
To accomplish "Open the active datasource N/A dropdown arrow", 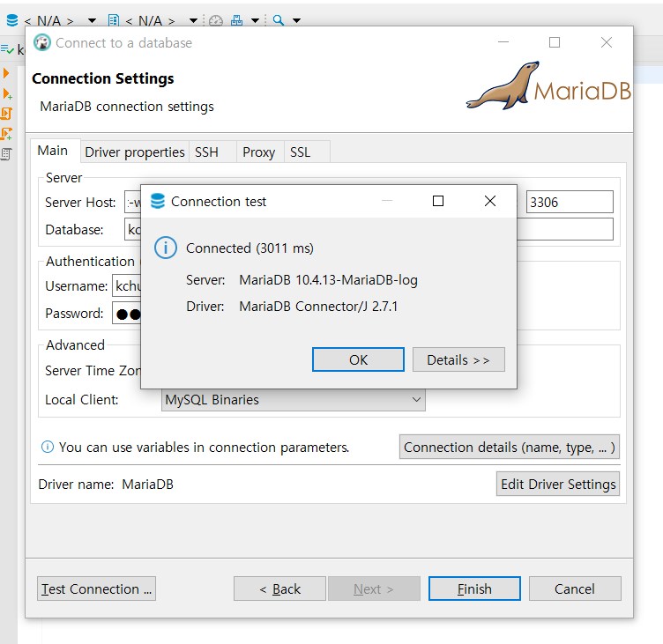I will 92,20.
